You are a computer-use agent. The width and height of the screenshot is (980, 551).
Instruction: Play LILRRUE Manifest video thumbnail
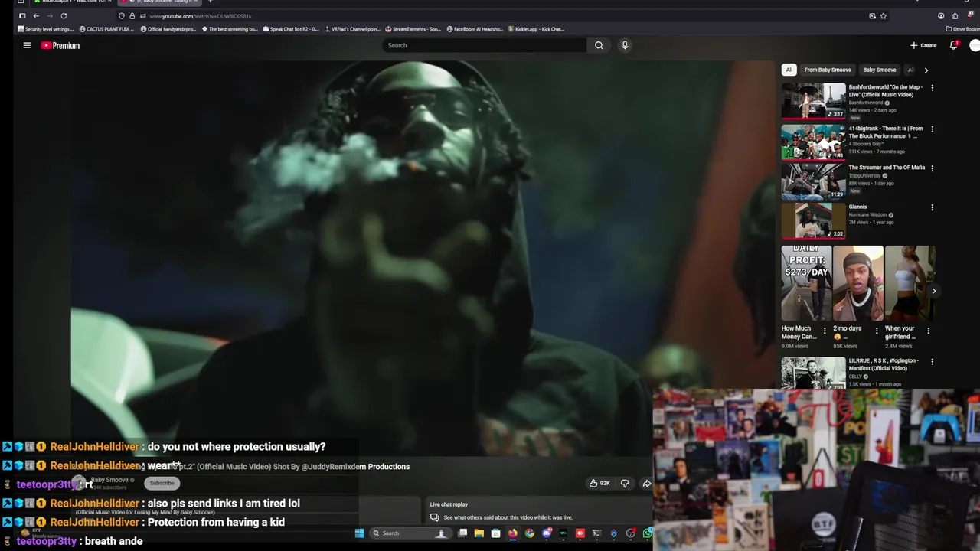click(813, 373)
